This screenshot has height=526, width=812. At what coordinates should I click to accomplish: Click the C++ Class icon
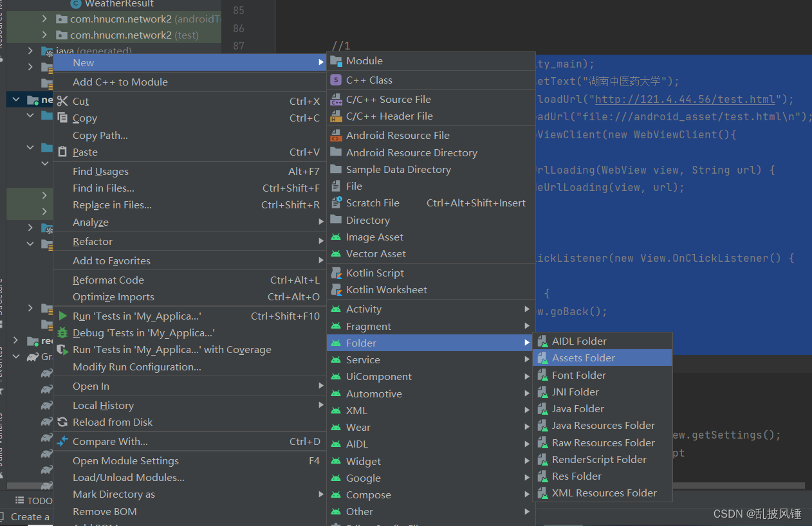pyautogui.click(x=336, y=80)
